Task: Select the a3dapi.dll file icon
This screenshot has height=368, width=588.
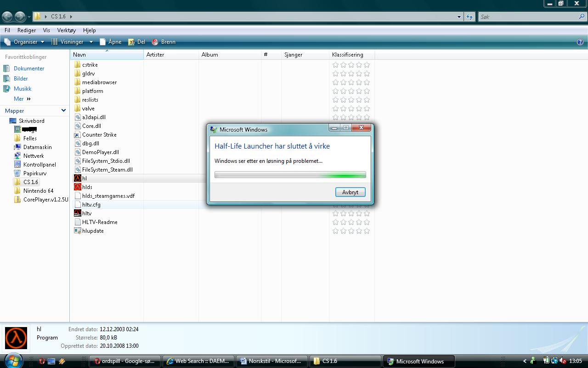Action: click(78, 117)
